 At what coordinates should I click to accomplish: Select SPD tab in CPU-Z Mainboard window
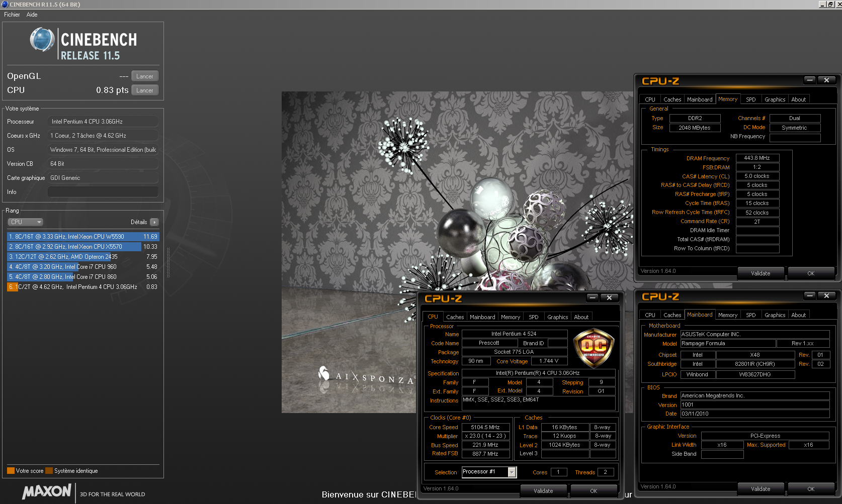(x=750, y=315)
